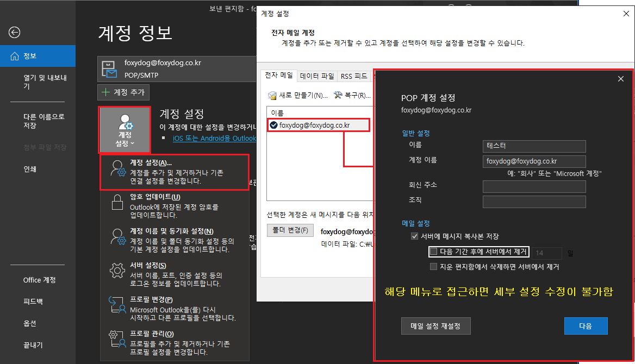The height and width of the screenshot is (364, 635).
Task: Click the 메일 설정 재설정 button
Action: [x=436, y=326]
